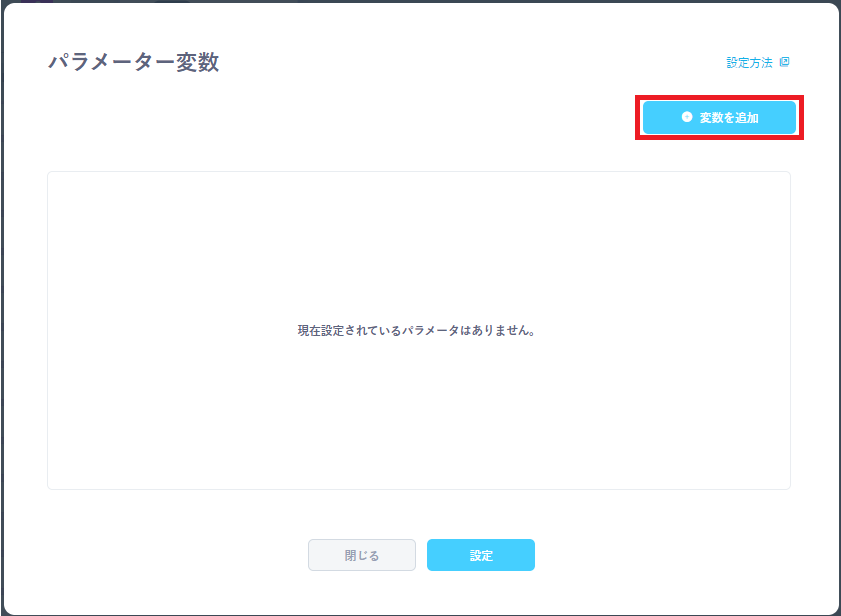Screen dimensions: 841x616
Task: Click the パラメーター変数 dialog heading
Action: tap(133, 62)
